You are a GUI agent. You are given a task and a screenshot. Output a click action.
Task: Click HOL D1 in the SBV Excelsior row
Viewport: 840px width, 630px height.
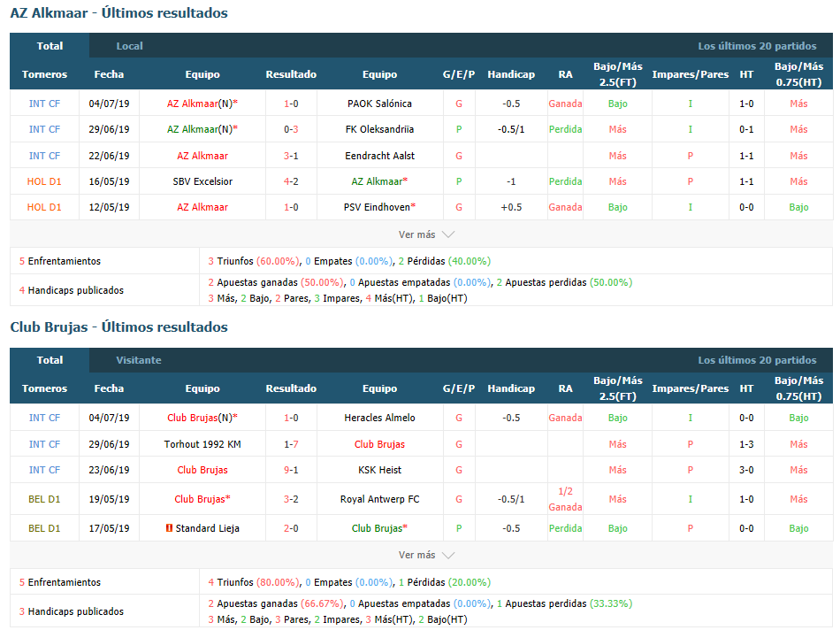pos(44,181)
